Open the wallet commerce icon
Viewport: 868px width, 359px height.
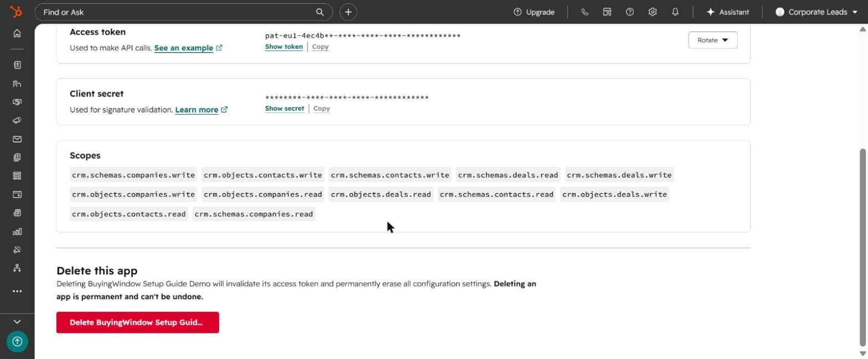point(17,194)
